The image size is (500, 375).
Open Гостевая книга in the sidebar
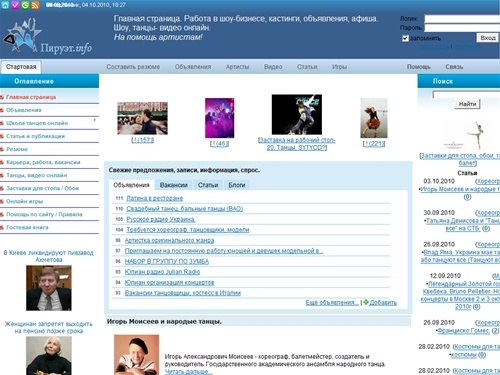[27, 228]
